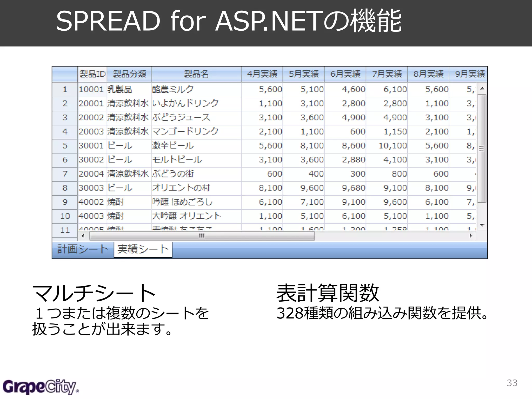Click the 9月実績 column header
Image resolution: width=532 pixels, height=399 pixels.
(x=468, y=74)
